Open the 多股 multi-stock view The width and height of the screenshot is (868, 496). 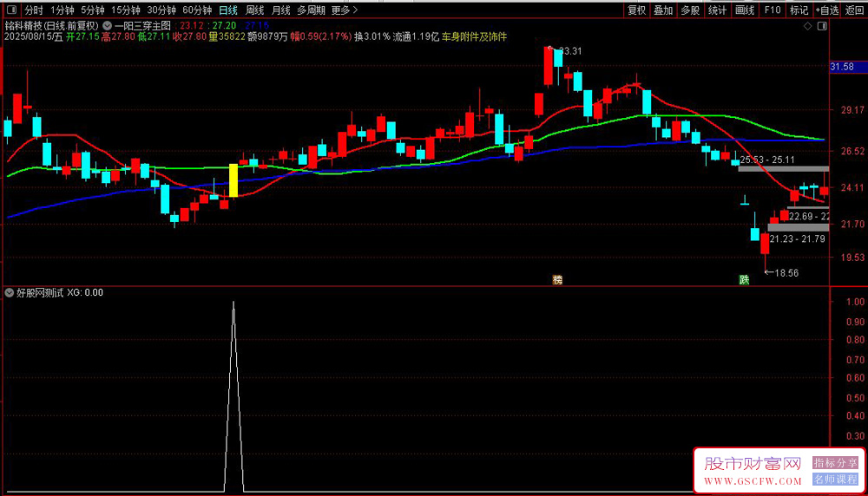click(x=690, y=10)
